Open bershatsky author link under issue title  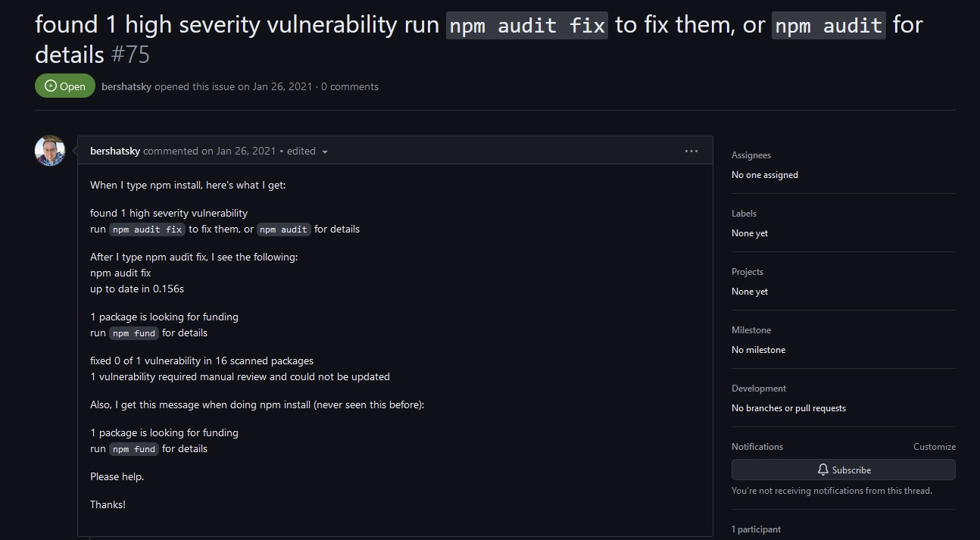coord(126,86)
